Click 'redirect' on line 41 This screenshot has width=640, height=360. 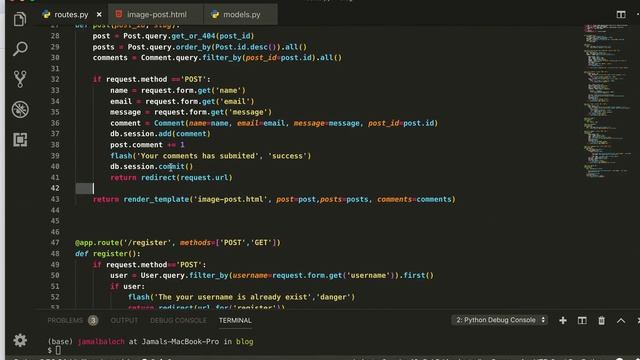click(158, 178)
